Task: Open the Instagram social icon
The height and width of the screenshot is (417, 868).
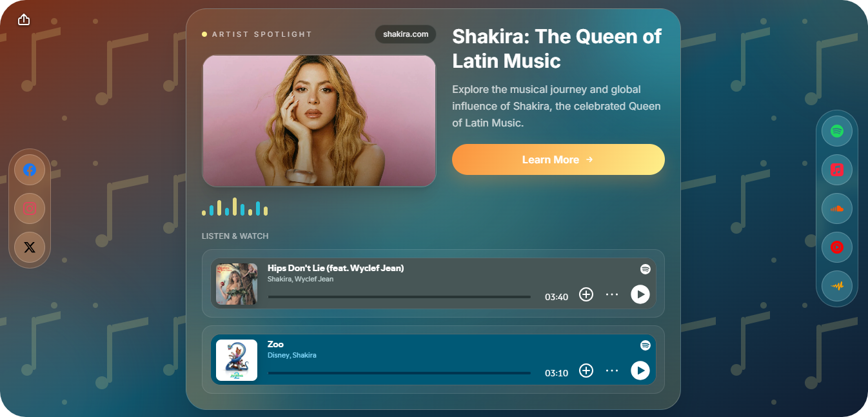Action: pyautogui.click(x=30, y=208)
